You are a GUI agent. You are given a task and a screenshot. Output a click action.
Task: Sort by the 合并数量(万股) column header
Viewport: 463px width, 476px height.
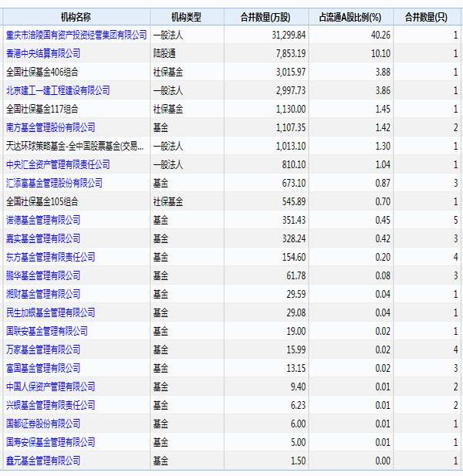click(265, 17)
